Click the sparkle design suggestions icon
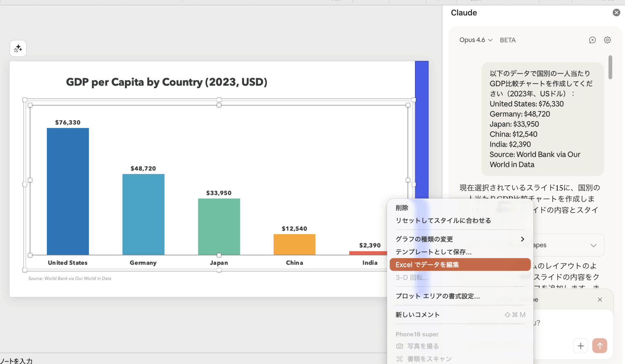The width and height of the screenshot is (625, 364). coord(18,48)
